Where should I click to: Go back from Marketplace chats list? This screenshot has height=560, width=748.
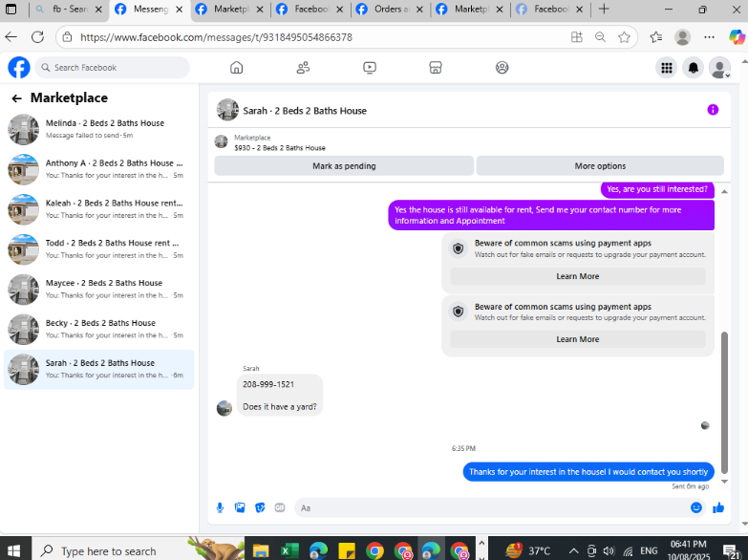16,98
